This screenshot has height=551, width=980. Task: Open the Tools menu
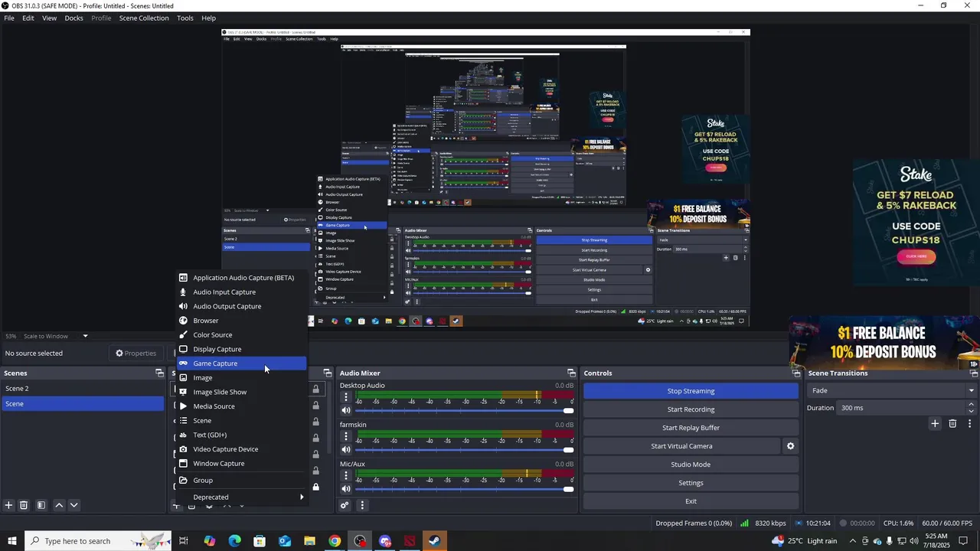[185, 18]
